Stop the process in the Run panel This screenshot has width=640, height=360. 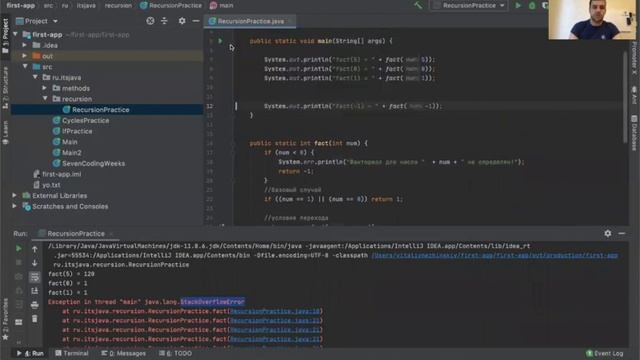click(x=19, y=262)
